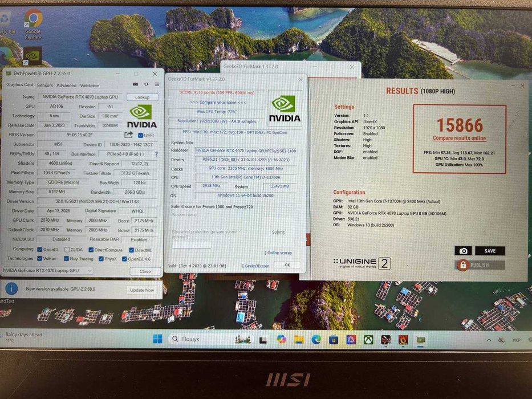Click the Bus Interface question mark

156,154
